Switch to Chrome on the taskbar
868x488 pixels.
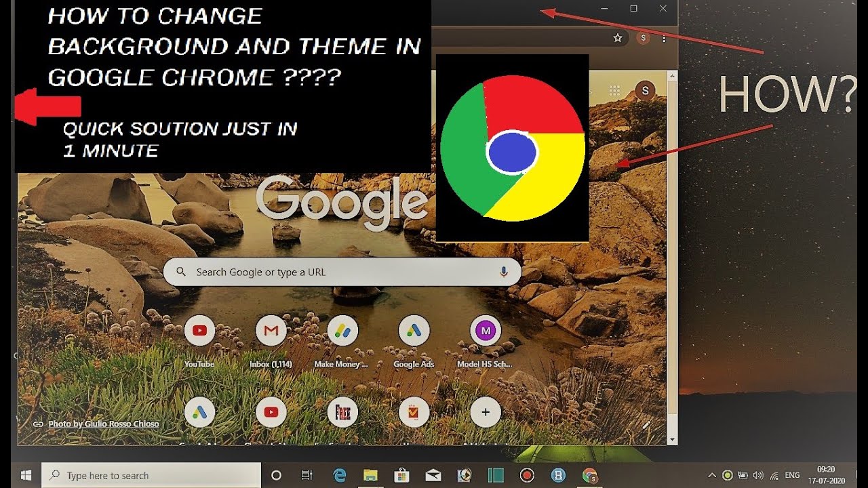(x=590, y=475)
